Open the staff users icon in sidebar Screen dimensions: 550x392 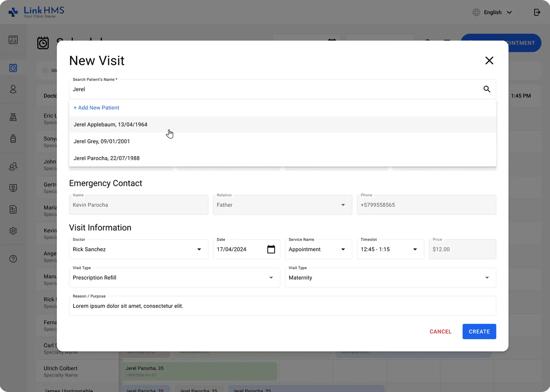13,167
